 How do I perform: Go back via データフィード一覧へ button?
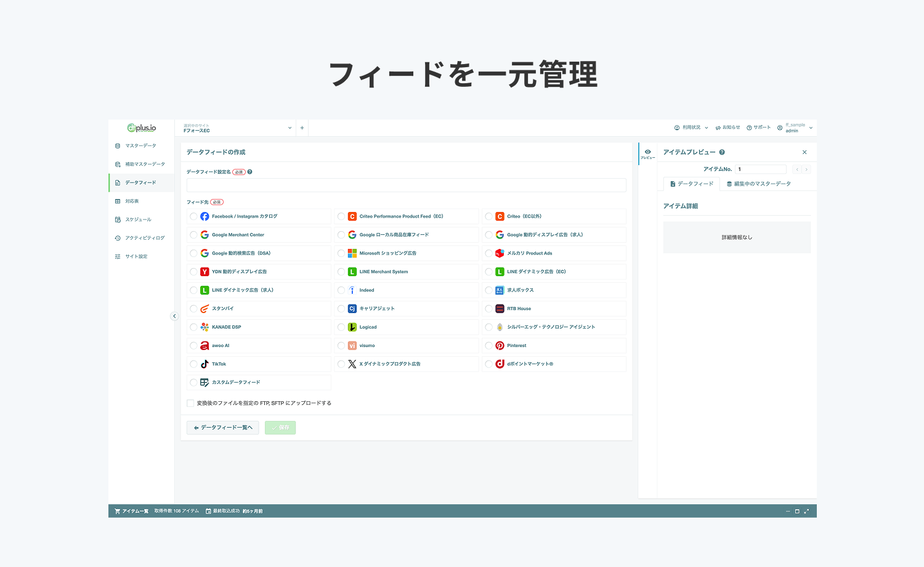[222, 427]
